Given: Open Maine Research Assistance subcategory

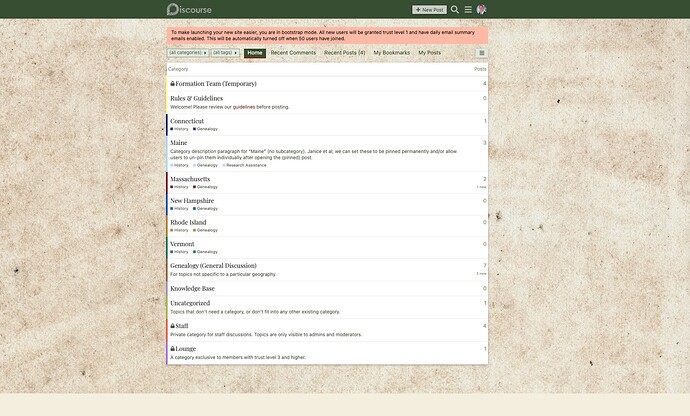Looking at the screenshot, I should 244,166.
